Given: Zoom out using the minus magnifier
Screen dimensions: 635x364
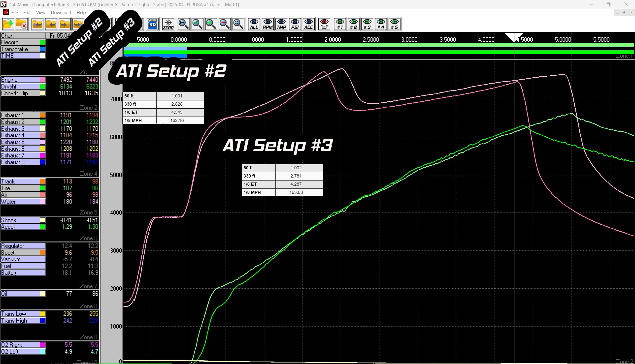Looking at the screenshot, I should pyautogui.click(x=224, y=24).
